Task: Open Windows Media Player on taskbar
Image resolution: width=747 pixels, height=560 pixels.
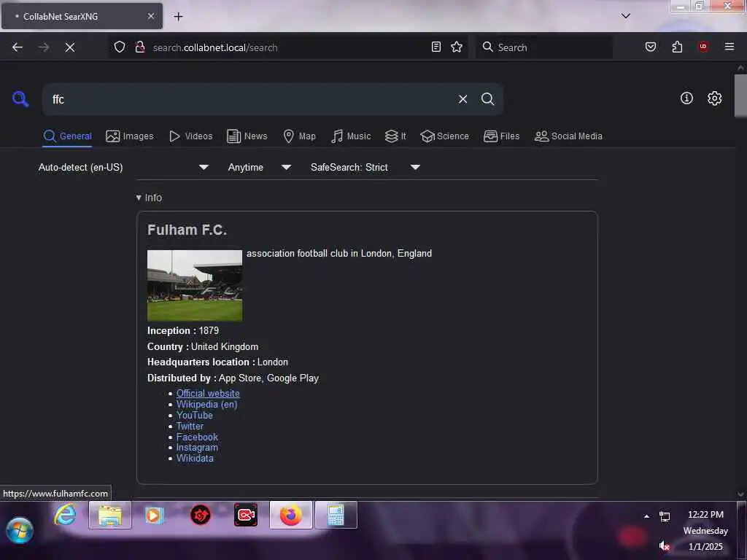Action: pyautogui.click(x=154, y=516)
